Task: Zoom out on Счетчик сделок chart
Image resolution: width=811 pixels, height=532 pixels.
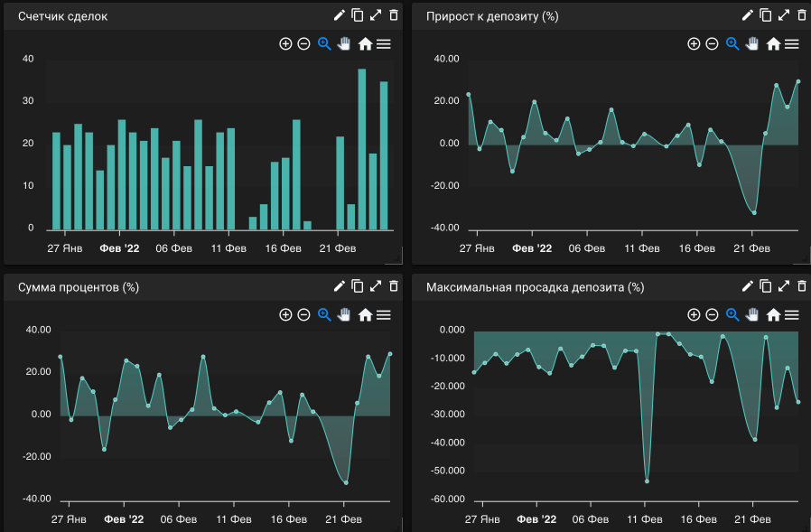Action: tap(304, 44)
